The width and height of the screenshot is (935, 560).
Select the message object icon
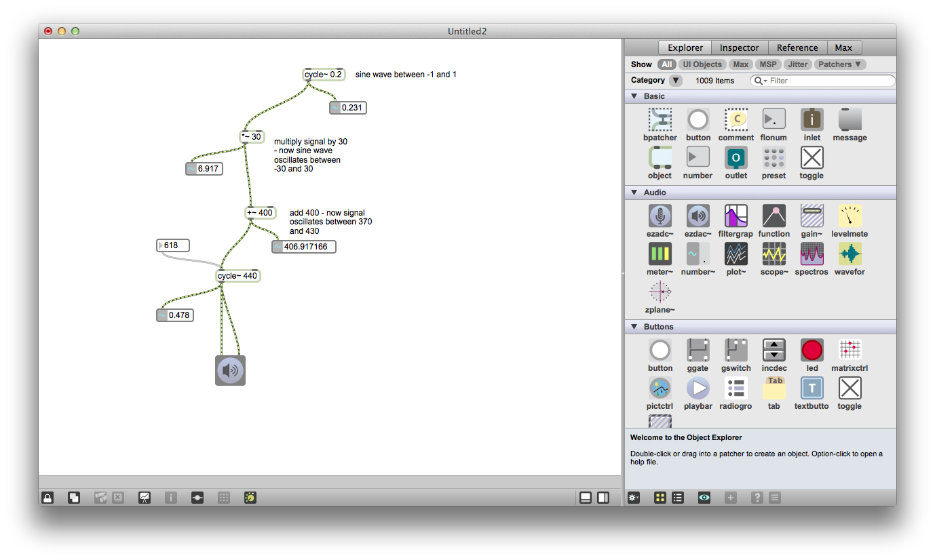coord(850,119)
